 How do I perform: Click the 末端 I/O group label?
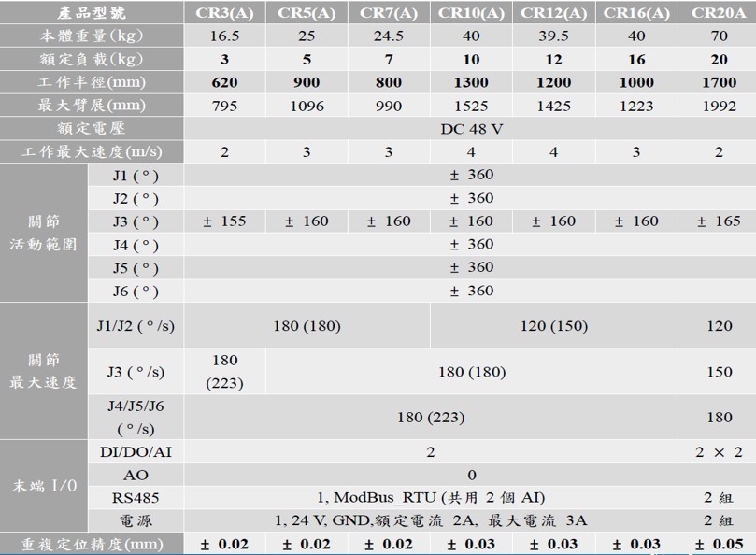pyautogui.click(x=43, y=486)
